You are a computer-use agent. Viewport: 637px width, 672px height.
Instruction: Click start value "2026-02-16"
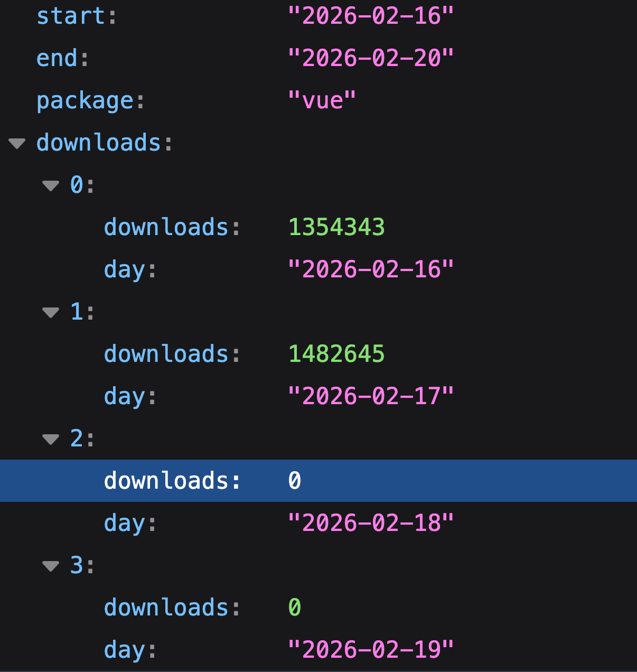(x=370, y=16)
